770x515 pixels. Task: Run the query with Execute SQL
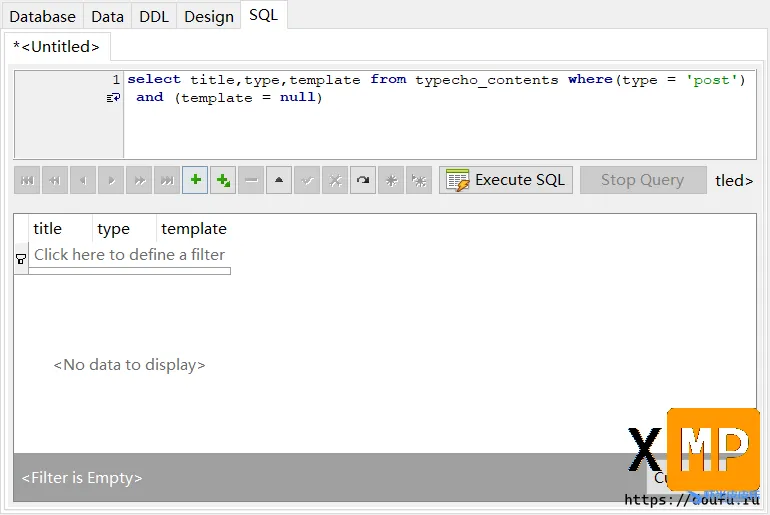(x=506, y=180)
